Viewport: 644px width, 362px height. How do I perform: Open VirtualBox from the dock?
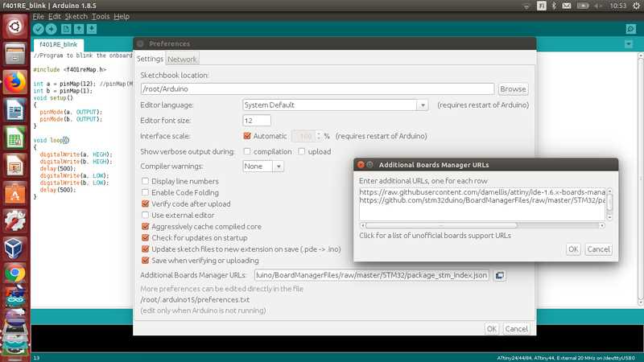tap(14, 249)
